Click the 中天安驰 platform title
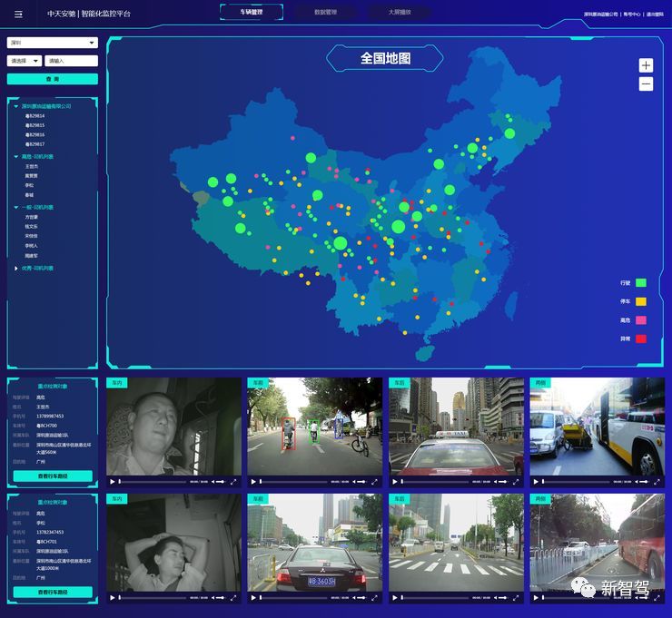Viewport: 672px width, 618px height. (89, 14)
